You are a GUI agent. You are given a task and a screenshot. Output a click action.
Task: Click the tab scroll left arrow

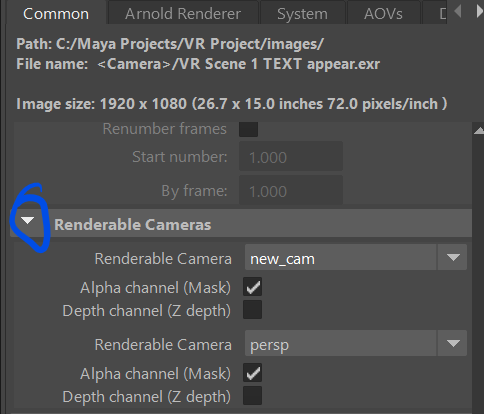pyautogui.click(x=458, y=11)
